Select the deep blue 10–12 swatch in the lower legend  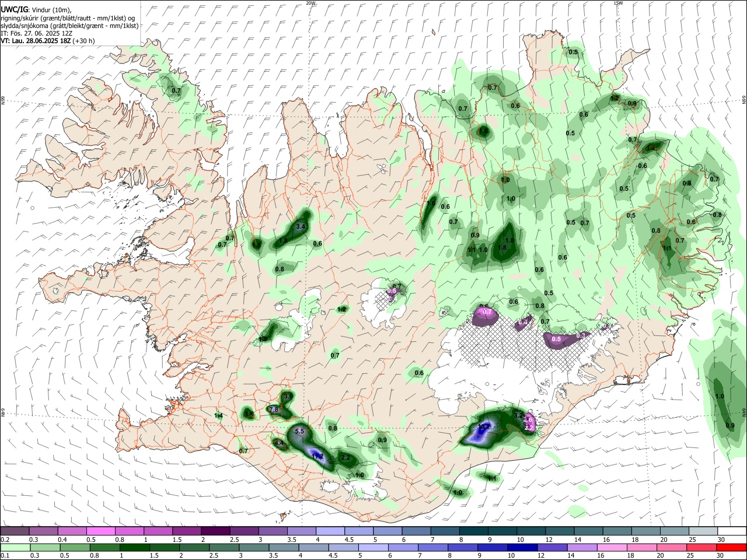pos(521,547)
